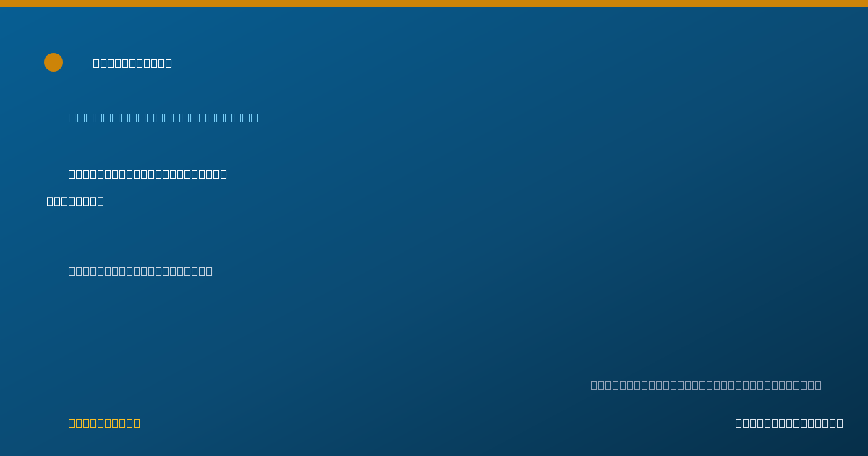Select the white title beside the orange circle

(132, 63)
